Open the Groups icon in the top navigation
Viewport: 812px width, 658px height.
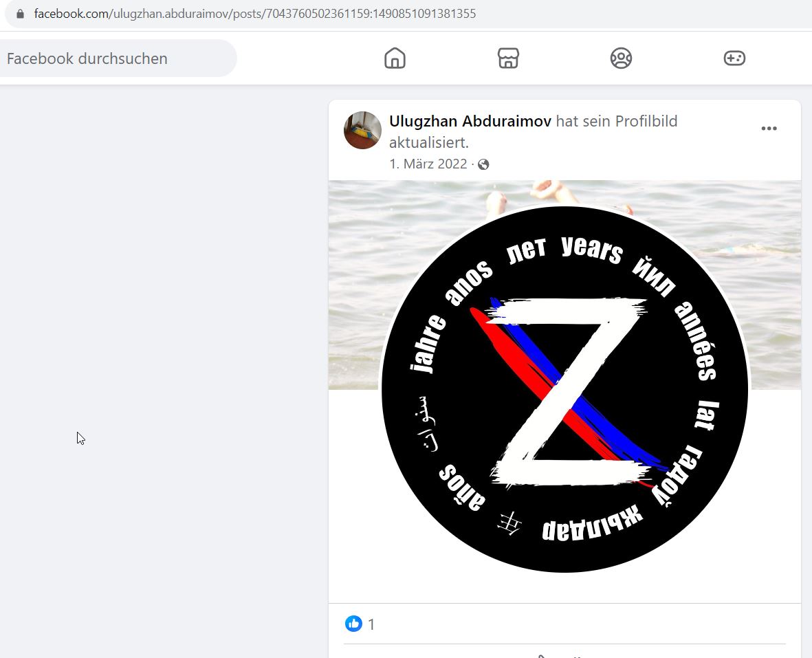[621, 58]
